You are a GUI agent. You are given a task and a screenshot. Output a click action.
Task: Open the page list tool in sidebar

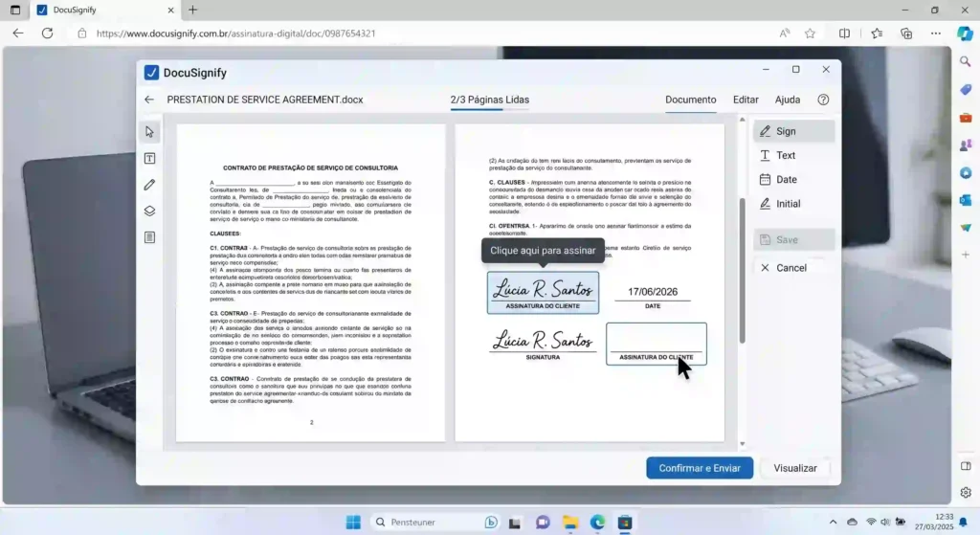[x=149, y=237]
